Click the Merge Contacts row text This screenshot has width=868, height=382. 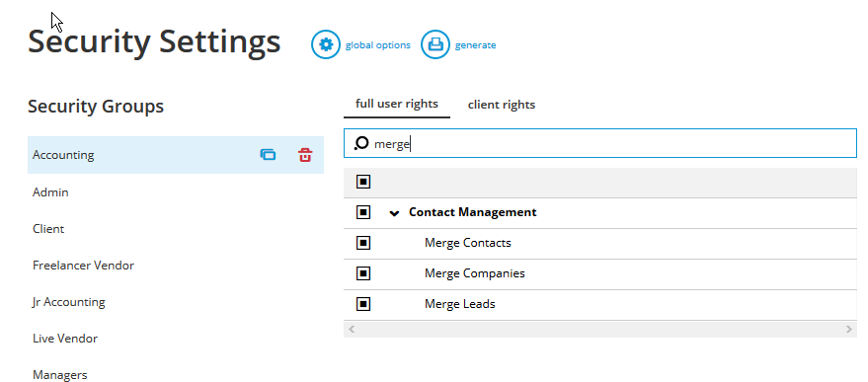point(468,243)
